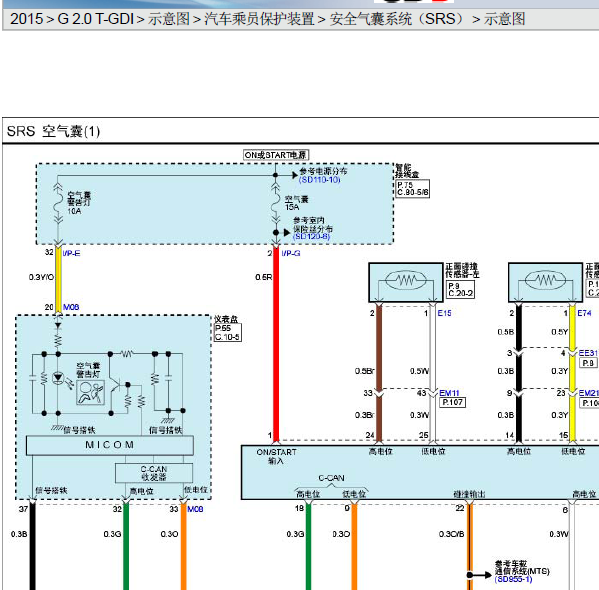The width and height of the screenshot is (599, 590).
Task: Open the SD110-10 power distribution link
Action: pyautogui.click(x=319, y=180)
